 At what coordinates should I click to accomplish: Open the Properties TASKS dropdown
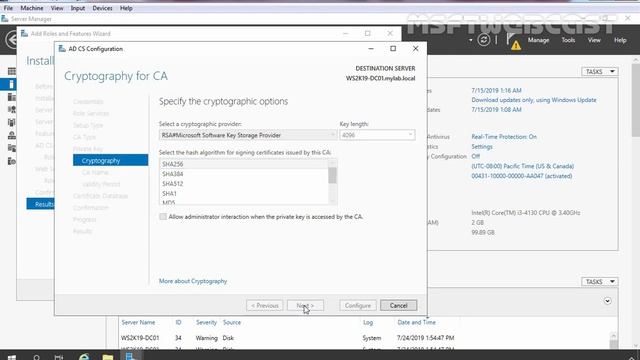tap(600, 71)
